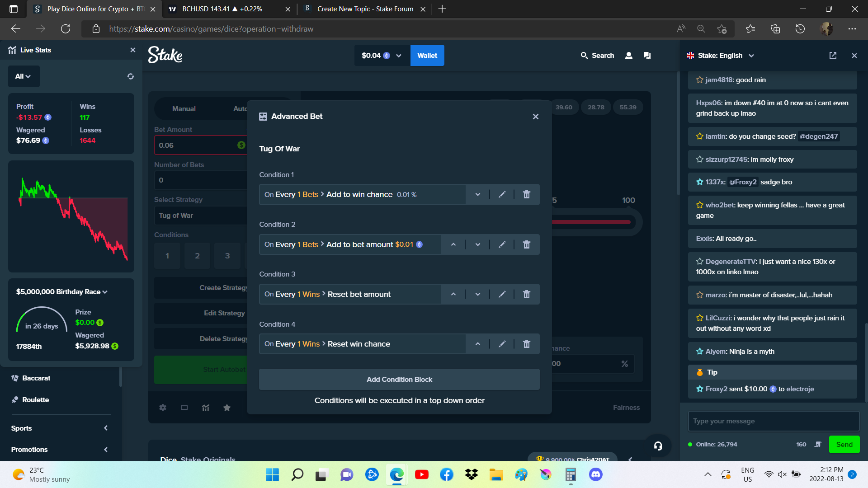Open Discord from the Windows taskbar
This screenshot has width=868, height=488.
pyautogui.click(x=595, y=474)
